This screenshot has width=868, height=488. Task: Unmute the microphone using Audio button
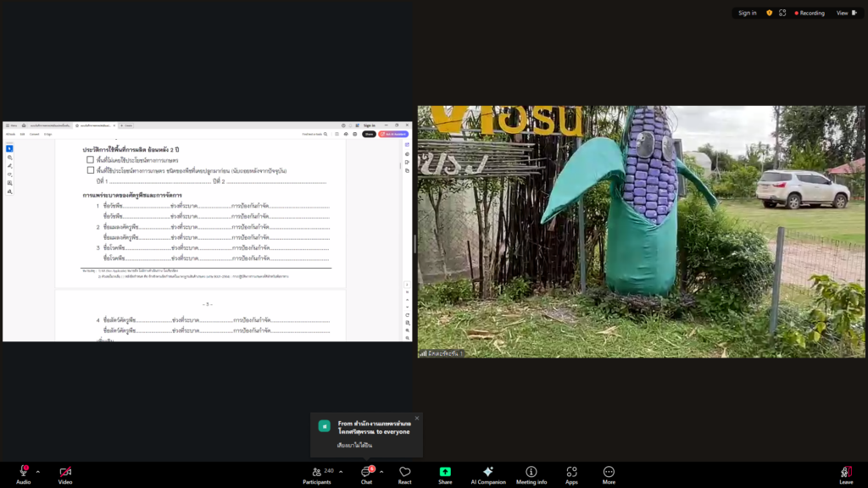[23, 474]
